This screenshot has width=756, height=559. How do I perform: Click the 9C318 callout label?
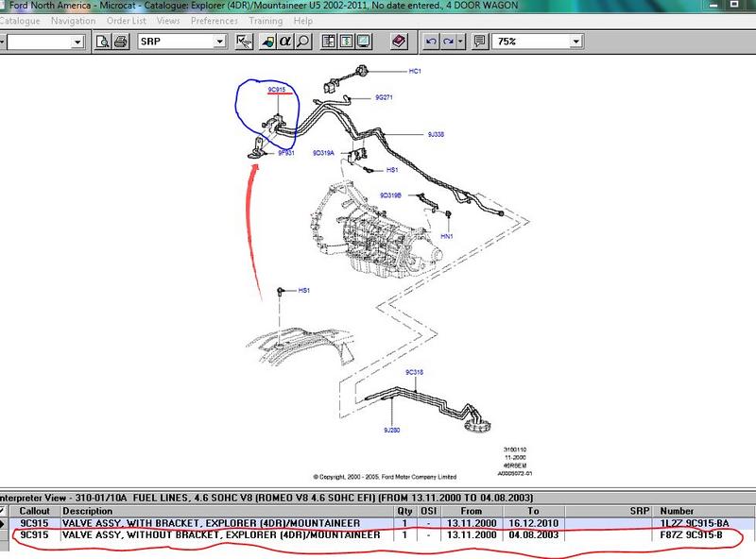414,372
